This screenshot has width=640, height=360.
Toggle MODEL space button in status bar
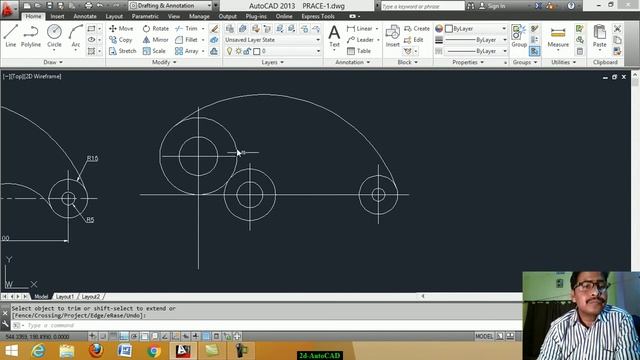point(484,336)
